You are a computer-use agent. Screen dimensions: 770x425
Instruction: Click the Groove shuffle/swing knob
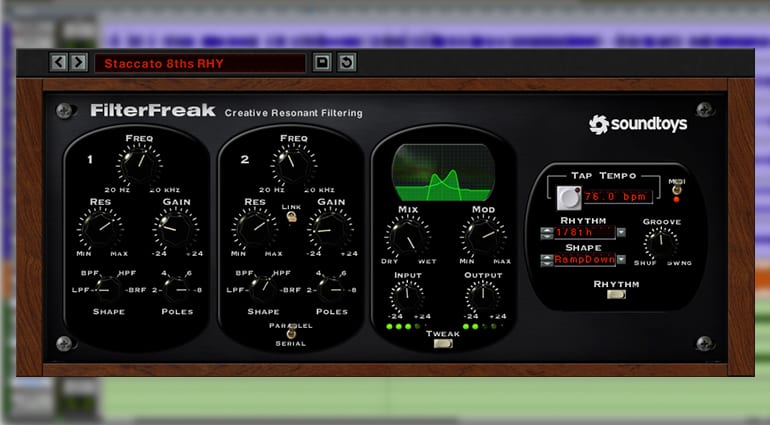(661, 244)
